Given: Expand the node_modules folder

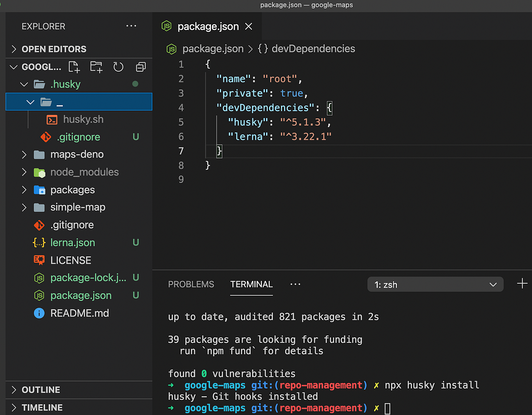Looking at the screenshot, I should coord(24,172).
